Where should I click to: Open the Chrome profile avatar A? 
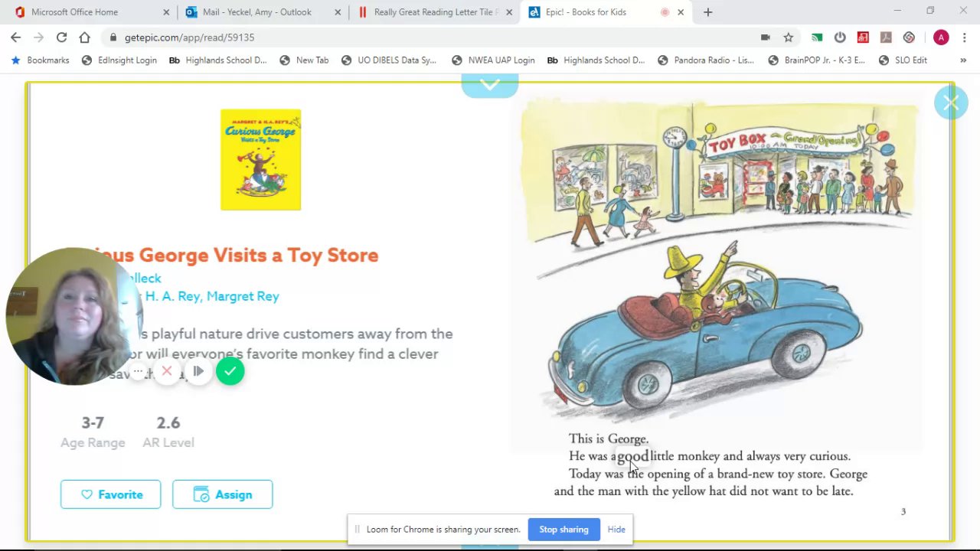pos(941,37)
